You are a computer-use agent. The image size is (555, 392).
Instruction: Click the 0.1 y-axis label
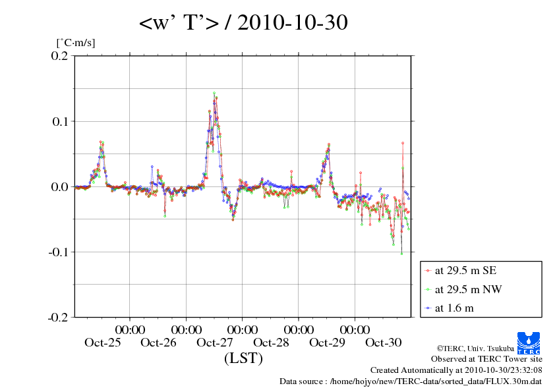[60, 121]
